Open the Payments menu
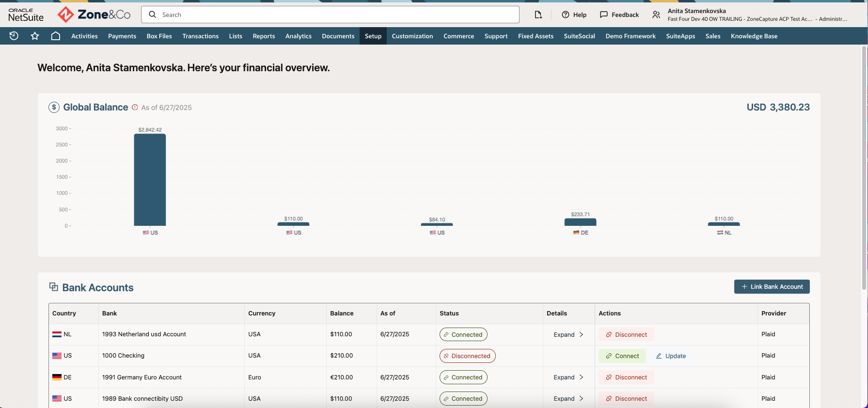Screen dimensions: 868x408 (x=122, y=36)
